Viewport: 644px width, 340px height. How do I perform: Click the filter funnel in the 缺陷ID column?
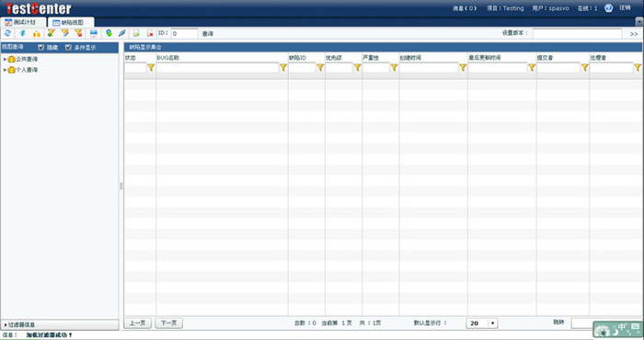point(320,68)
